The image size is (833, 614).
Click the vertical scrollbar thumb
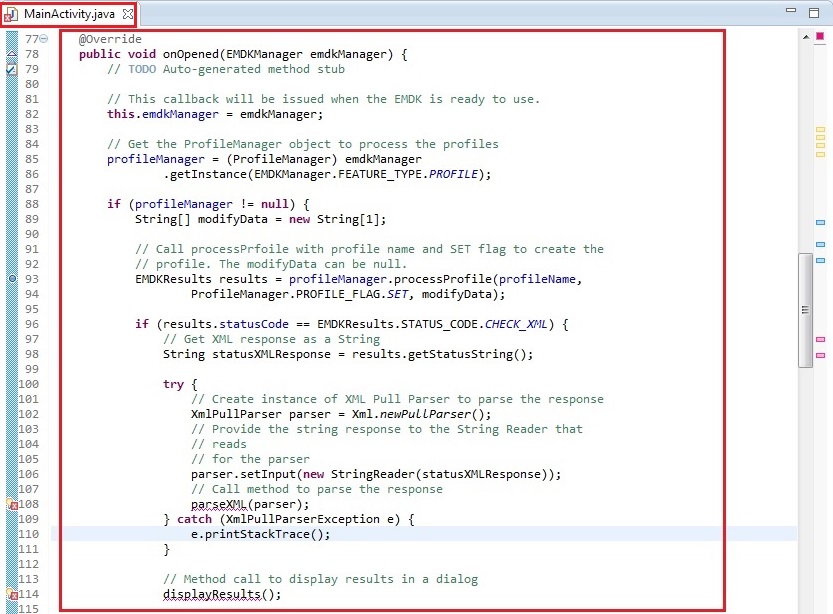tap(805, 310)
